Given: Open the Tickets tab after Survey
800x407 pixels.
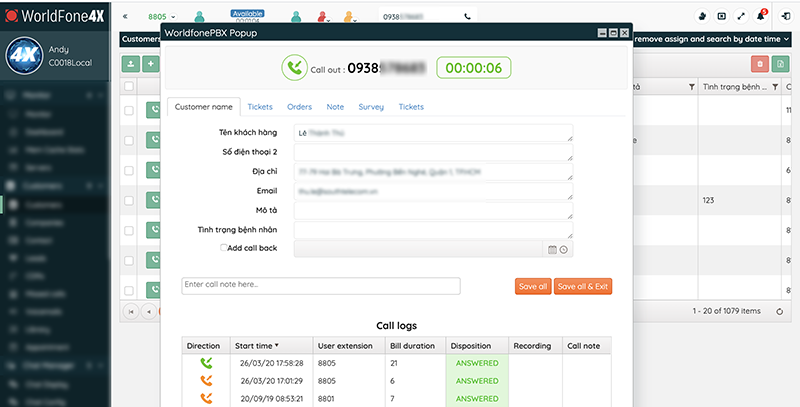Looking at the screenshot, I should [411, 107].
